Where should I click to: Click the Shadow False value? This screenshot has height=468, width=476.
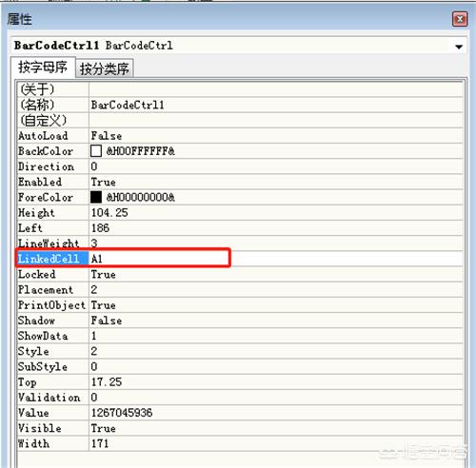pyautogui.click(x=107, y=321)
